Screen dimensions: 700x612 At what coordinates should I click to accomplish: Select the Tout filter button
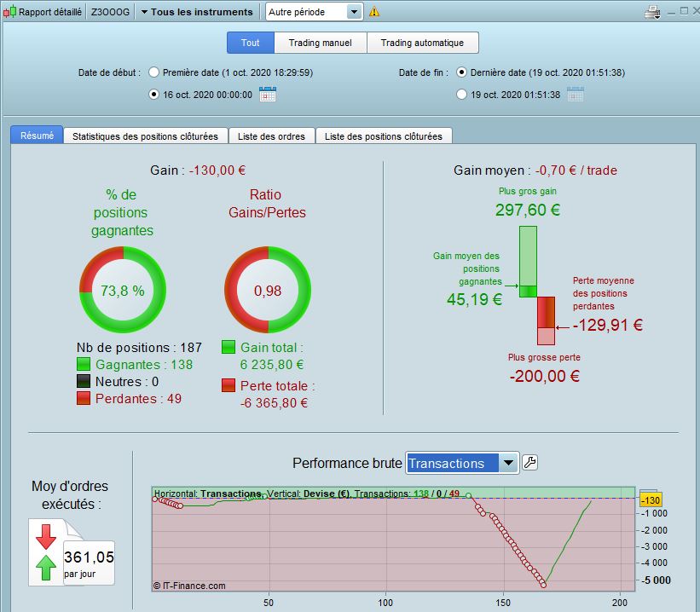tap(250, 43)
